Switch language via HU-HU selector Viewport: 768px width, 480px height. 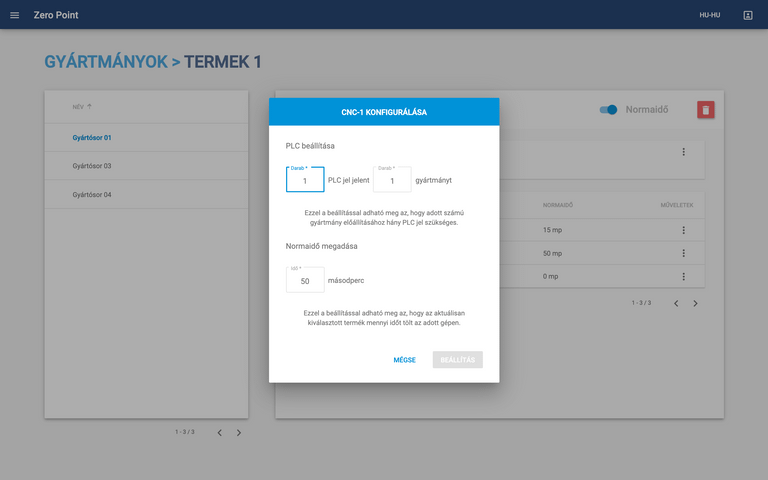click(x=709, y=15)
